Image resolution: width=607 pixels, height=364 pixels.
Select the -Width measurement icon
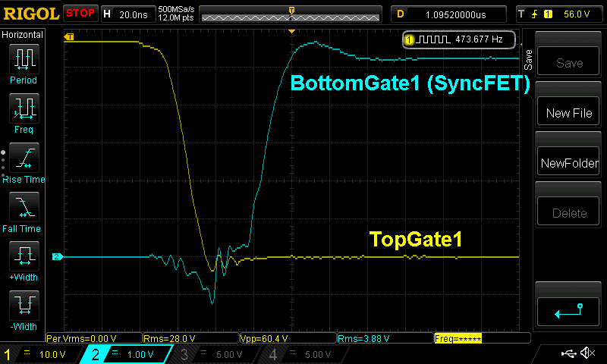[x=24, y=306]
